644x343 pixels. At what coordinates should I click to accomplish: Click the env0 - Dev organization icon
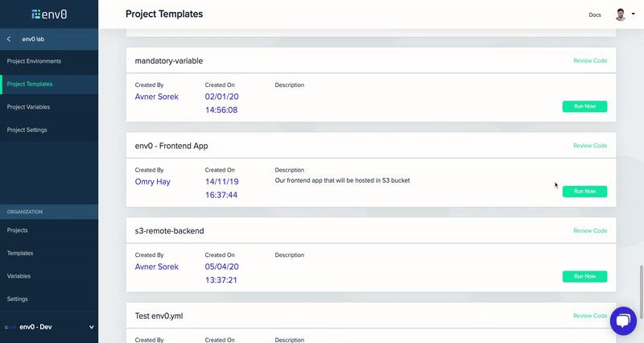pyautogui.click(x=9, y=327)
